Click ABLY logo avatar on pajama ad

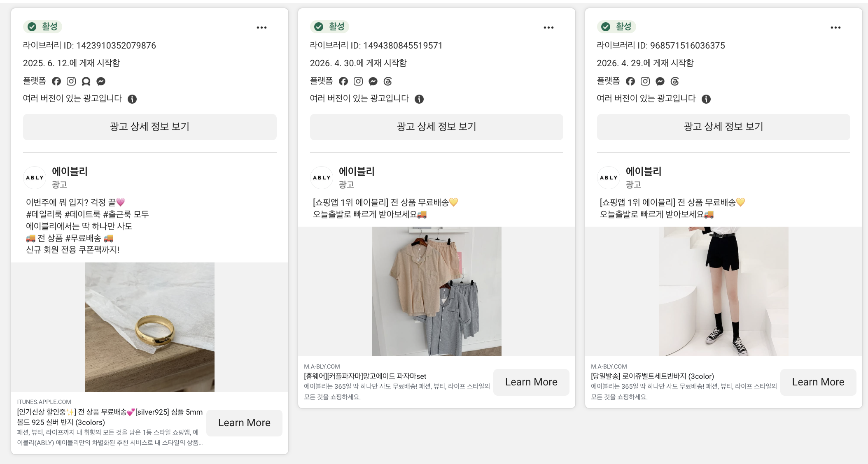click(x=322, y=178)
